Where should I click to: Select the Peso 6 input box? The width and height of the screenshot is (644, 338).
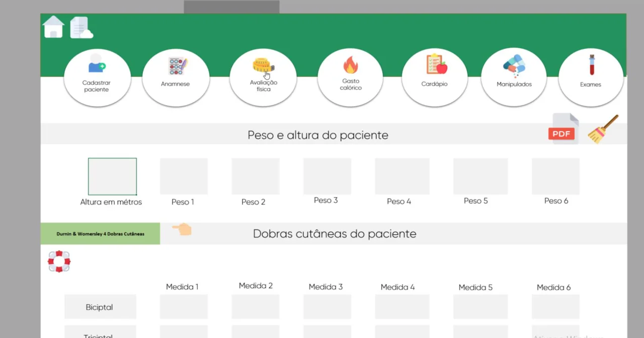pos(555,176)
